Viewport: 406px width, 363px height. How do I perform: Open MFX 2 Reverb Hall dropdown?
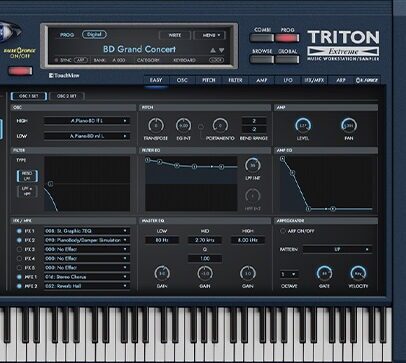pyautogui.click(x=87, y=286)
